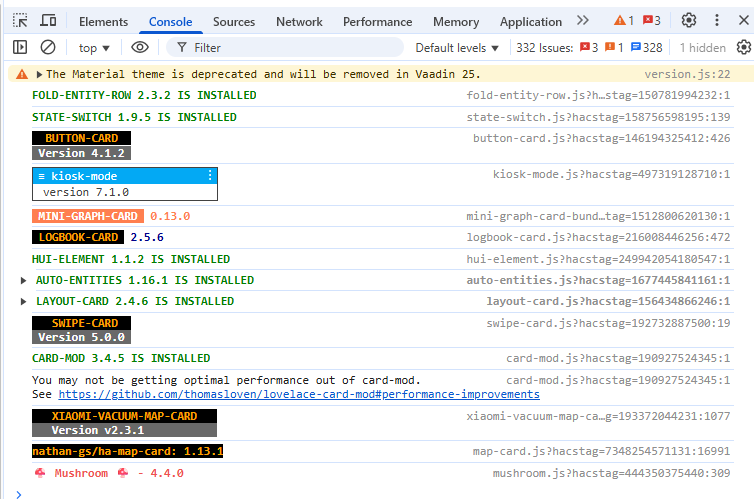This screenshot has height=499, width=754.
Task: Select the STATE-SWITCH 1.9.5 IS INSTALLED message
Action: 134,117
